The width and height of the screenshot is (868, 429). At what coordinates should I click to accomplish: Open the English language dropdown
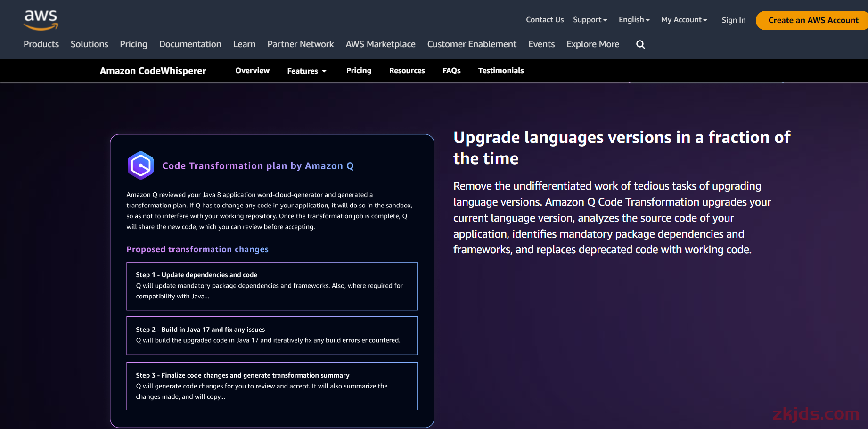pyautogui.click(x=634, y=20)
